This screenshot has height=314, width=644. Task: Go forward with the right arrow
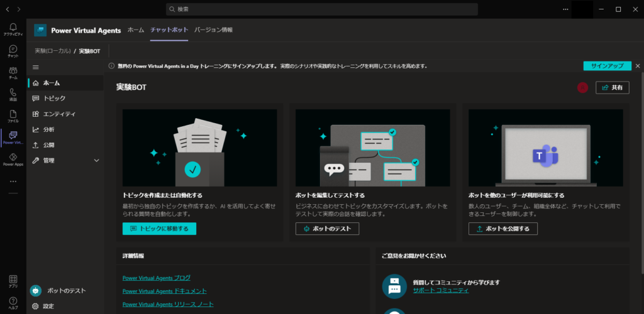tap(19, 9)
